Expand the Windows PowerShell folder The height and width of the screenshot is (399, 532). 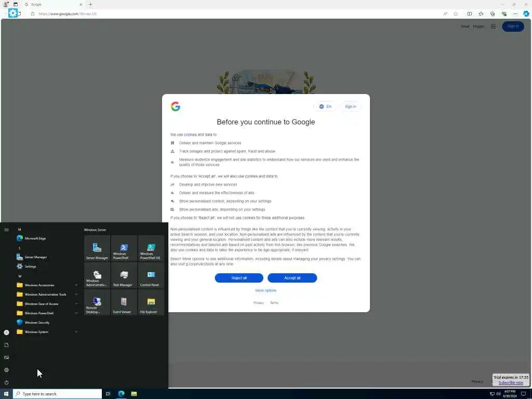[x=47, y=313]
